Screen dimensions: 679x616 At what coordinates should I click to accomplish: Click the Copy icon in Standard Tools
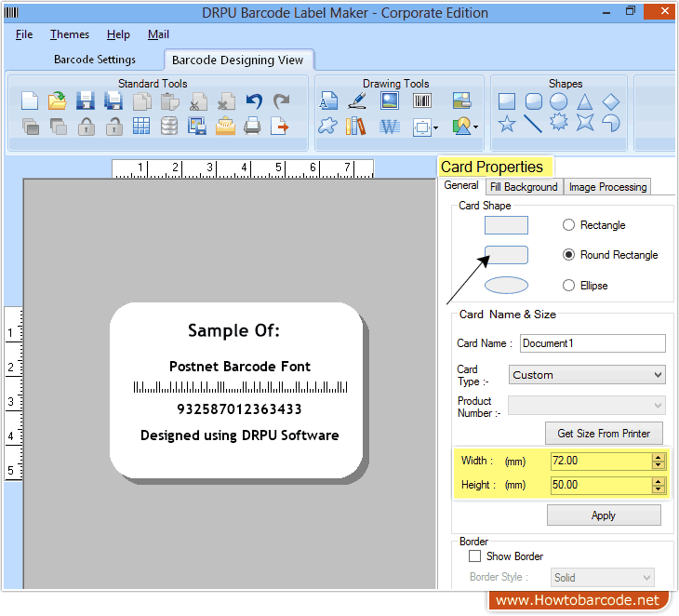point(141,101)
